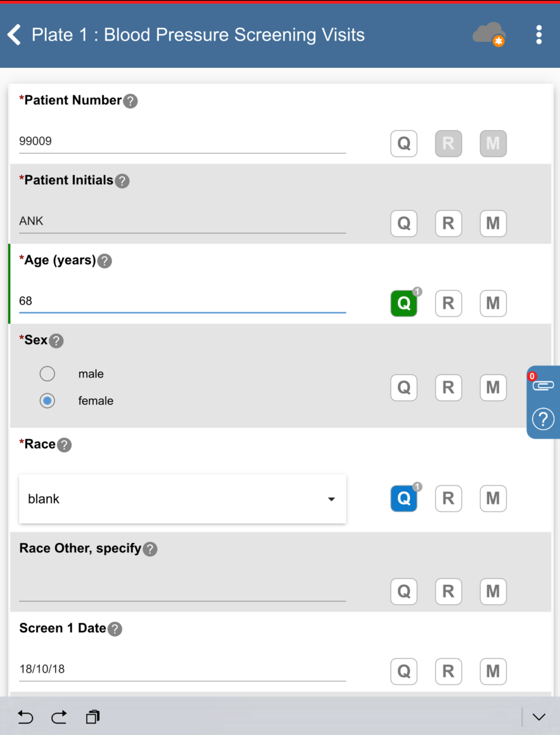
Task: Open the paperclip attachments side tab
Action: pyautogui.click(x=543, y=385)
